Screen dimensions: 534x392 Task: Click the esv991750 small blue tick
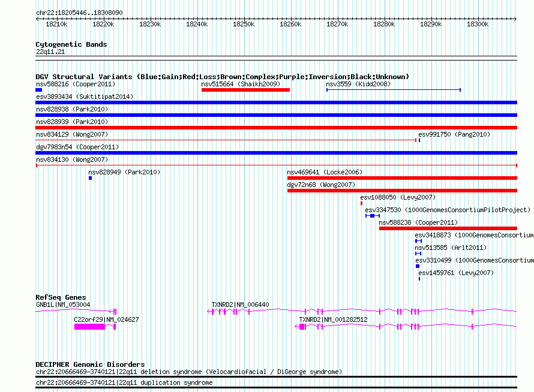point(419,140)
